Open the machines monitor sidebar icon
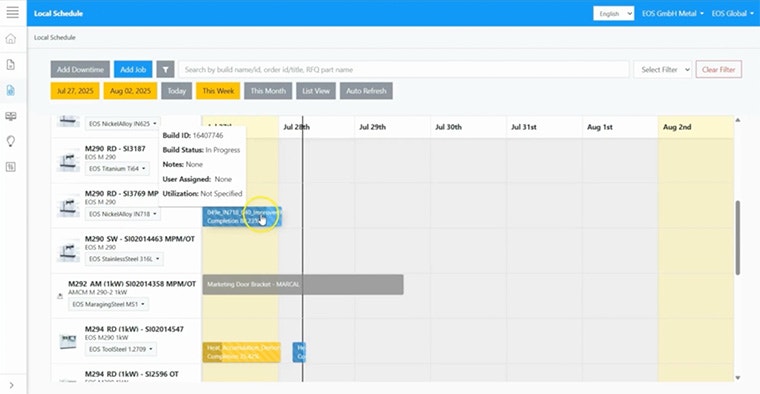760x394 pixels. (x=11, y=116)
